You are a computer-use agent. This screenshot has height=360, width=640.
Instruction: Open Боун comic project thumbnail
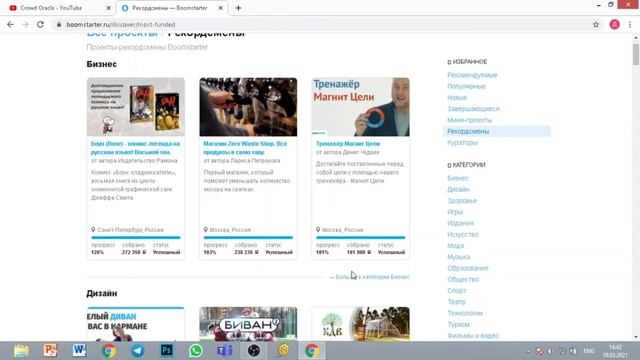coord(136,107)
